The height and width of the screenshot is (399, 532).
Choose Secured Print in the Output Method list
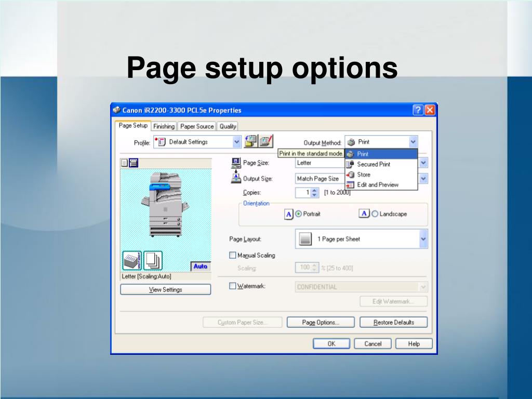tap(381, 164)
